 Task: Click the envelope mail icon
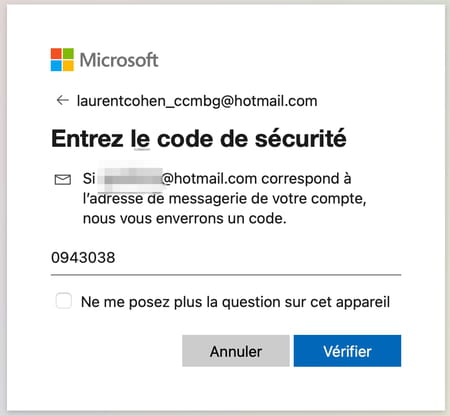coord(63,179)
